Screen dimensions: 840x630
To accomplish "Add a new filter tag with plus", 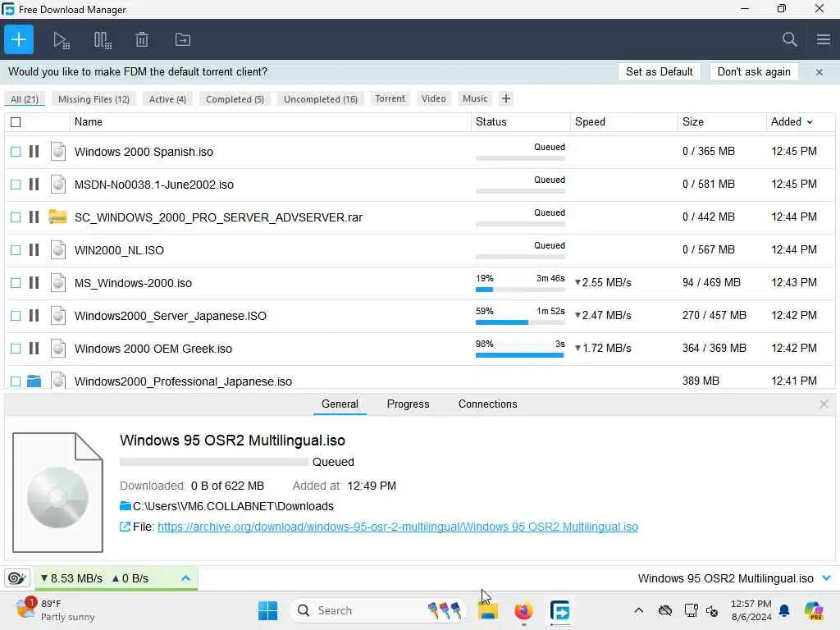I will click(x=505, y=98).
